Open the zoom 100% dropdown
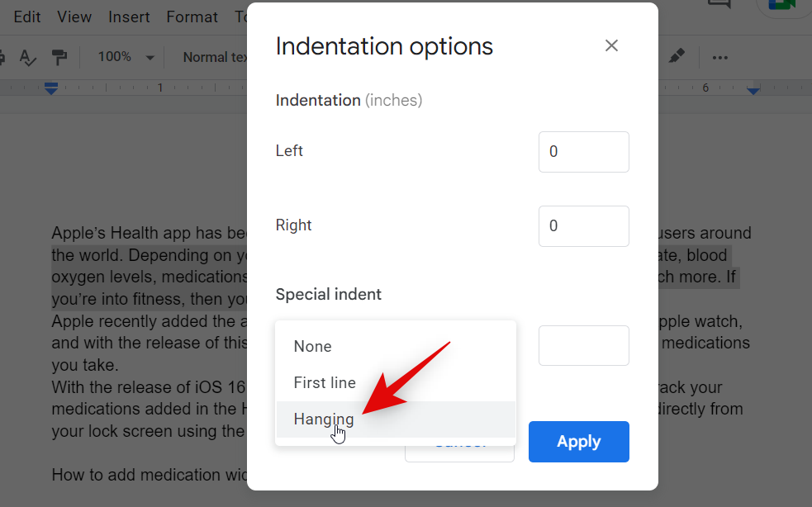This screenshot has width=812, height=507. coord(126,57)
